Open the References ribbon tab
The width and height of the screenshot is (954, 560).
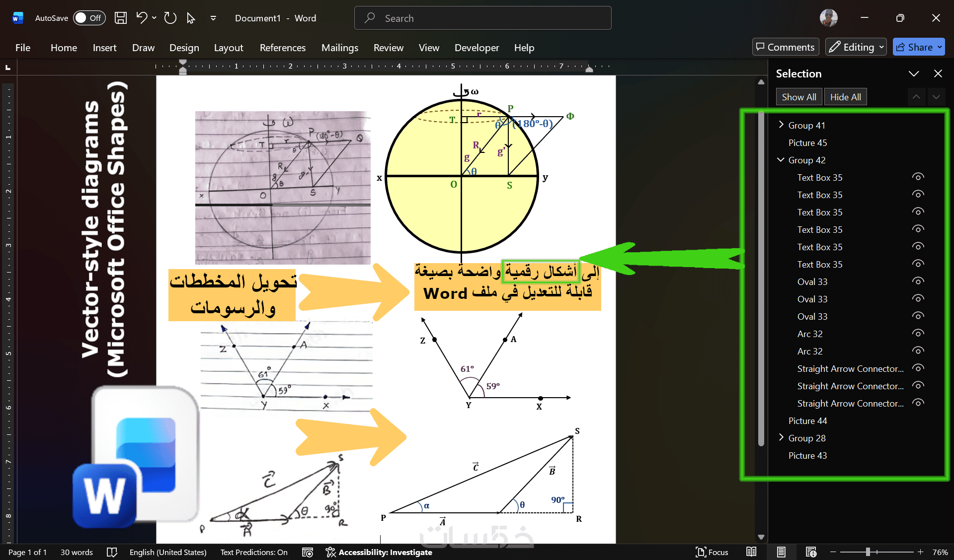tap(282, 48)
